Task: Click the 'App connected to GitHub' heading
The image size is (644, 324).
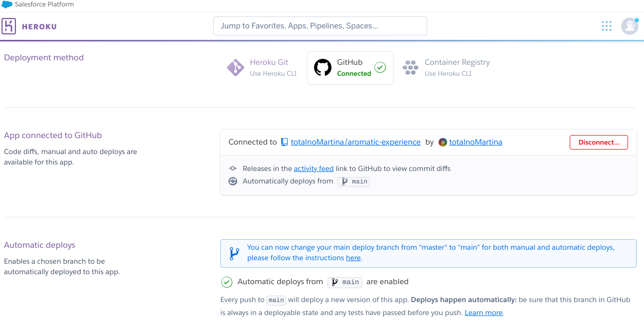Action: tap(53, 135)
